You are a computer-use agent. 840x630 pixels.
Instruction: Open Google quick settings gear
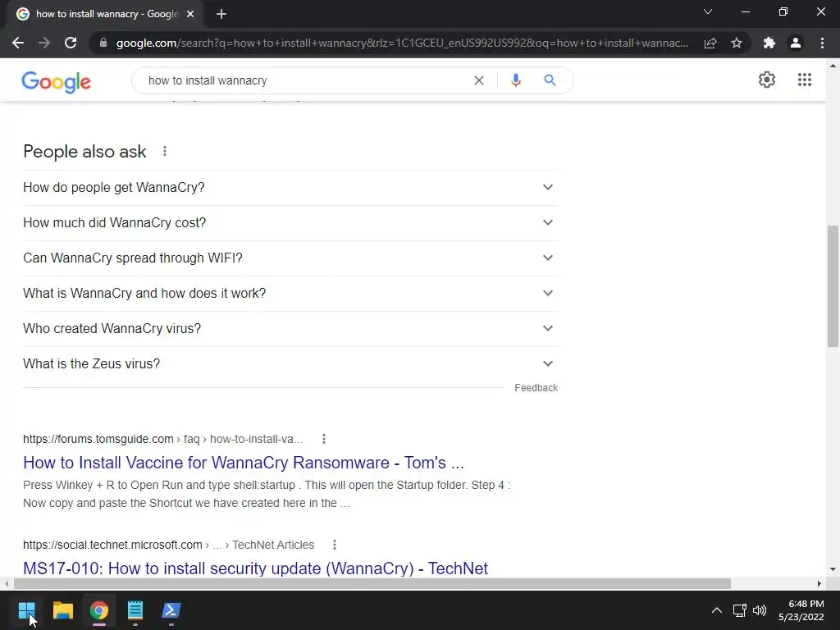(767, 80)
